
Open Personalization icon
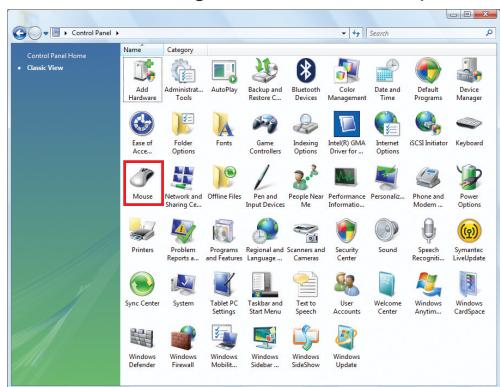pos(387,183)
